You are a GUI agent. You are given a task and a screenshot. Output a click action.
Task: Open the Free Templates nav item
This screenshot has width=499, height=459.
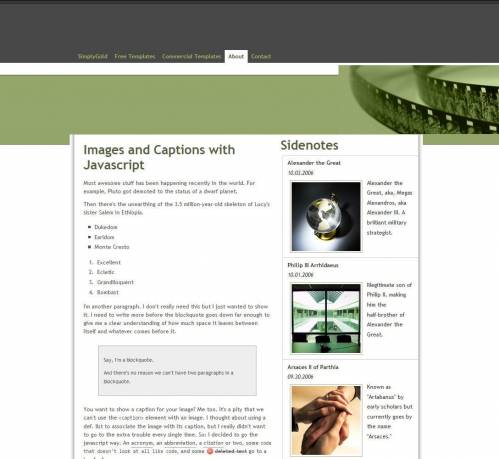(x=135, y=56)
